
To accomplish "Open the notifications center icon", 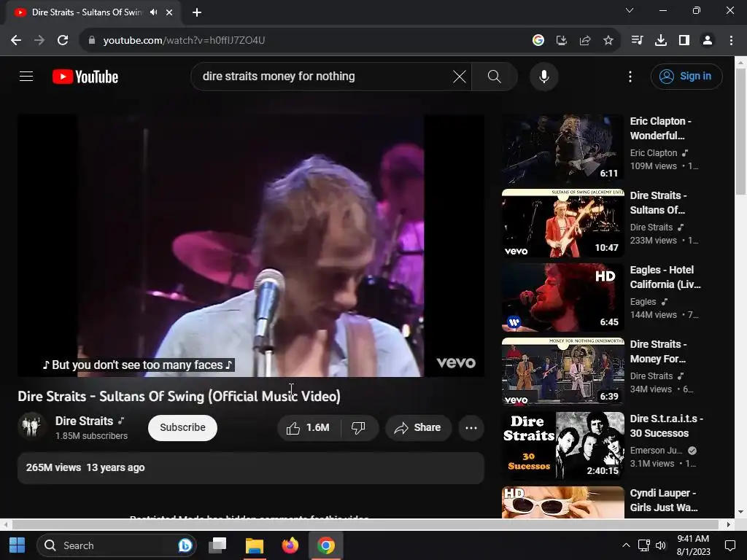I will [729, 545].
